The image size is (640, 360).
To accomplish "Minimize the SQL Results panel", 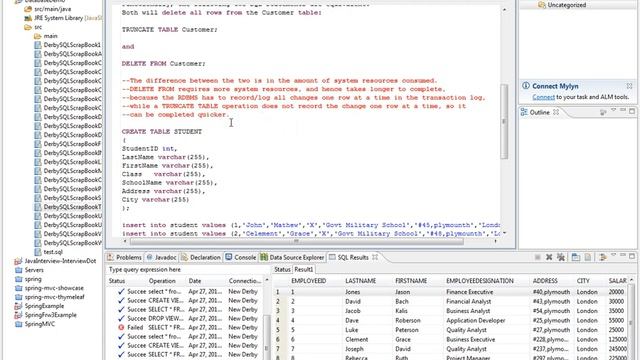I will 623,256.
